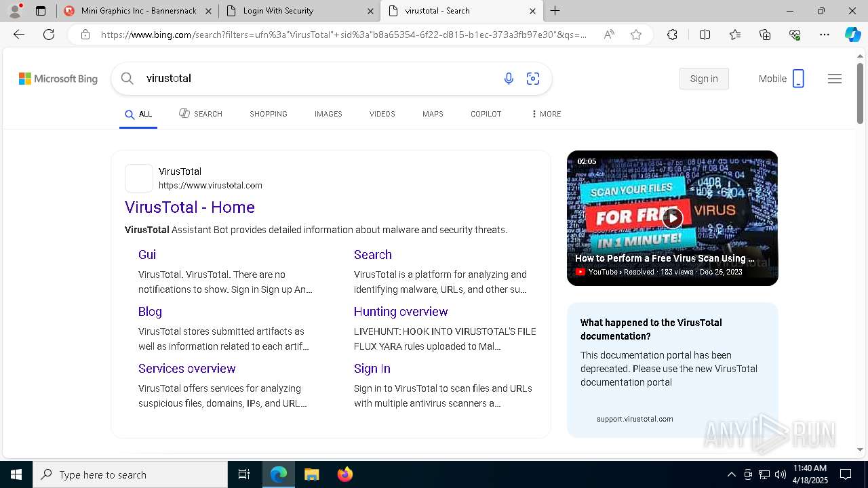
Task: Expand the MORE search categories menu
Action: [x=546, y=114]
